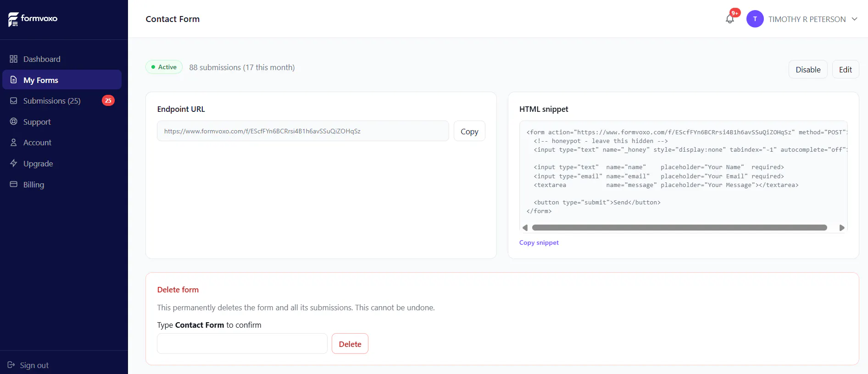This screenshot has width=868, height=374.
Task: Focus the delete confirmation text field
Action: [x=242, y=344]
